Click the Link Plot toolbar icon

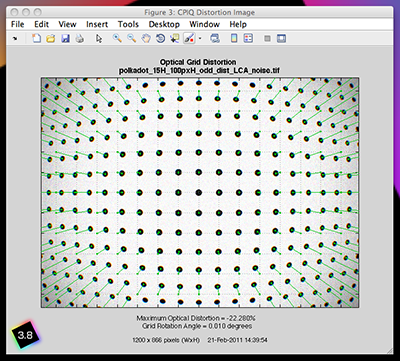pyautogui.click(x=215, y=38)
